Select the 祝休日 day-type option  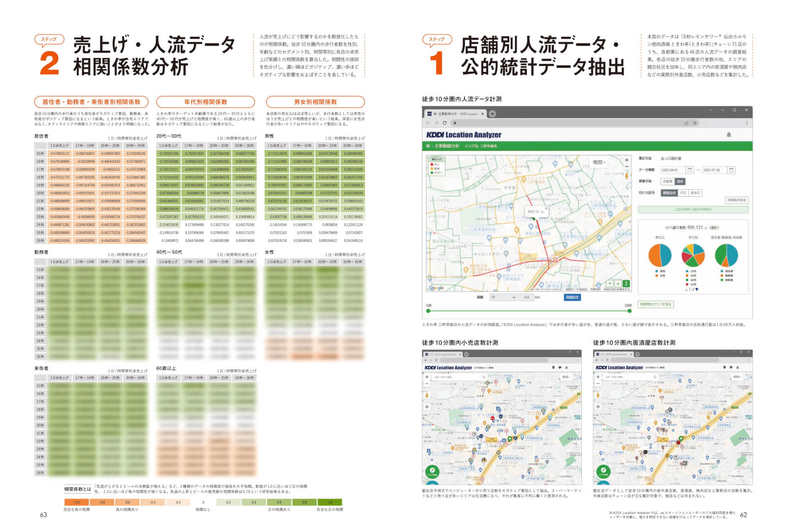click(x=695, y=193)
